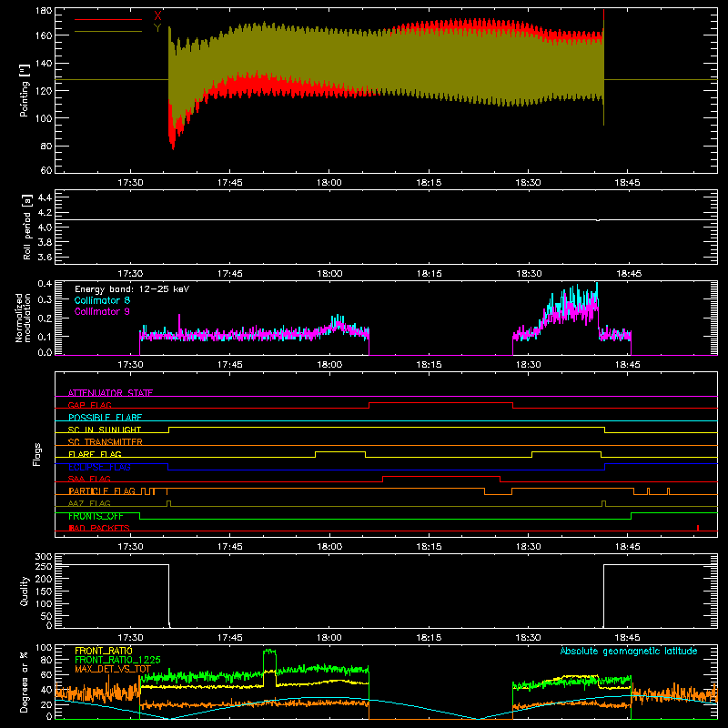The width and height of the screenshot is (728, 728).
Task: Click the ATTENUATOR_STATE flag label
Action: click(x=110, y=393)
